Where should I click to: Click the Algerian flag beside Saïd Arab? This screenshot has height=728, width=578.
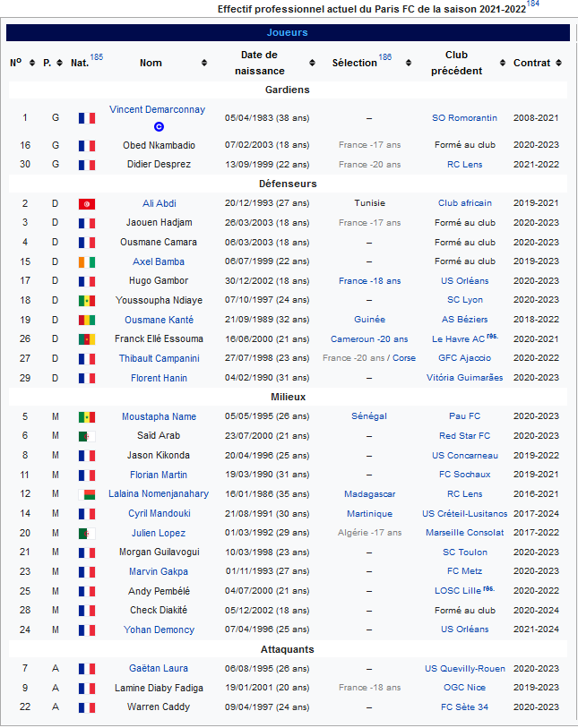[x=87, y=436]
